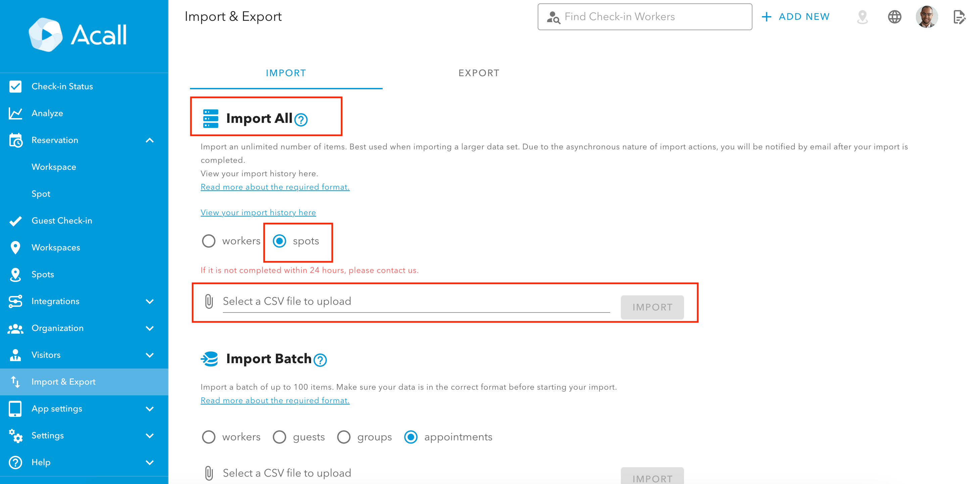
Task: Click the Find Check-in Workers search field
Action: coord(644,17)
